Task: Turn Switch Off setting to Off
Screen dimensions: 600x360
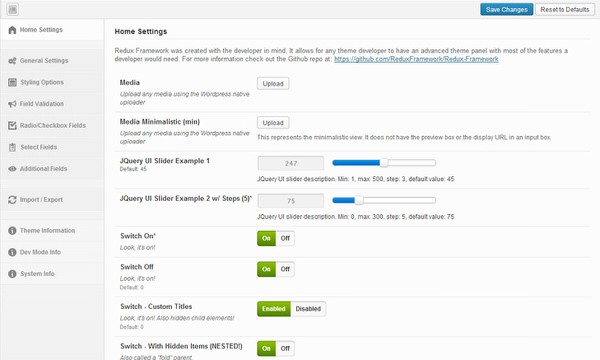Action: [x=285, y=269]
